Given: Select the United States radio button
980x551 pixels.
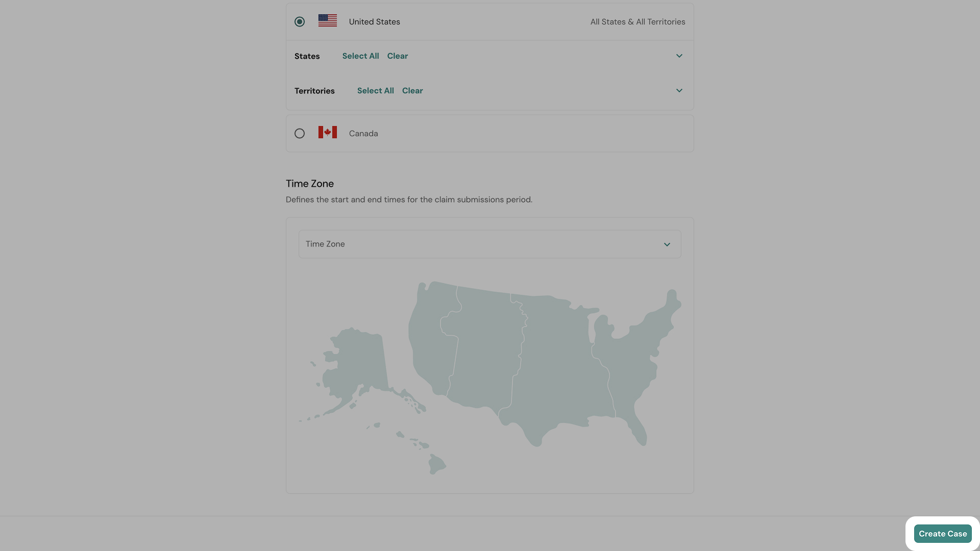Looking at the screenshot, I should 300,22.
